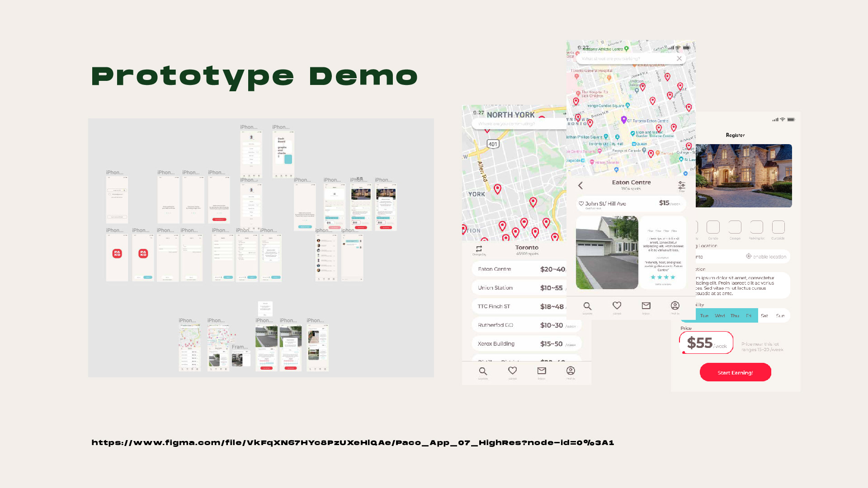Open the garage driveway listing photo

[607, 253]
